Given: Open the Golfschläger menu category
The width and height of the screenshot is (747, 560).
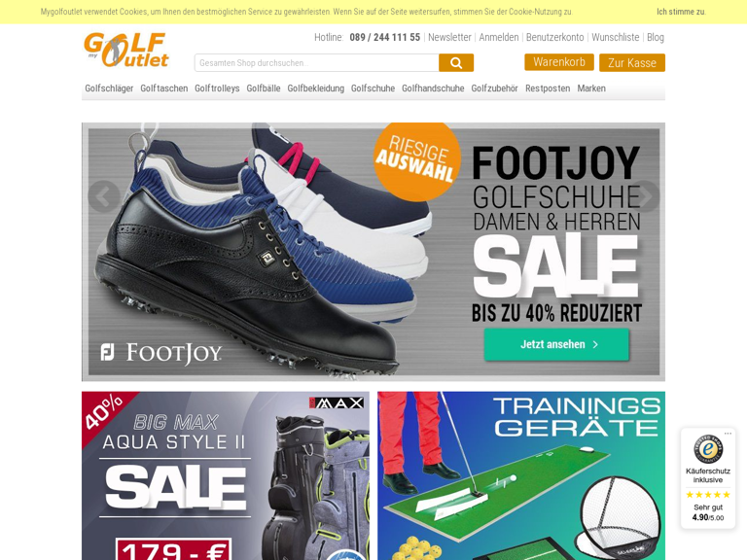Looking at the screenshot, I should 109,88.
